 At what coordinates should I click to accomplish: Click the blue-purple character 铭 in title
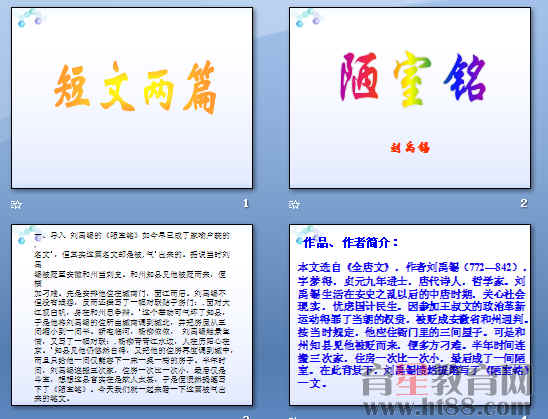(466, 77)
